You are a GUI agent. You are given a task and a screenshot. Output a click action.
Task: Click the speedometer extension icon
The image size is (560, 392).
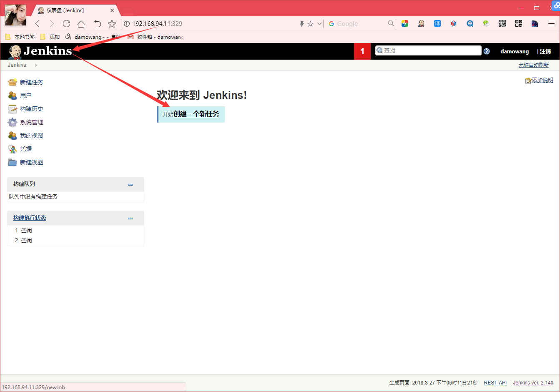pos(535,23)
